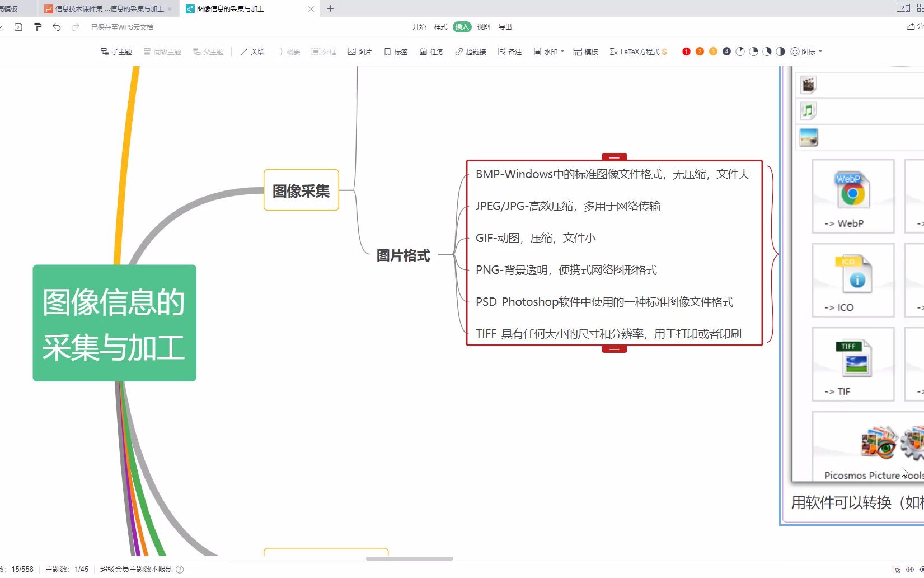Switch to the 视图 ribbon tab

pos(482,26)
